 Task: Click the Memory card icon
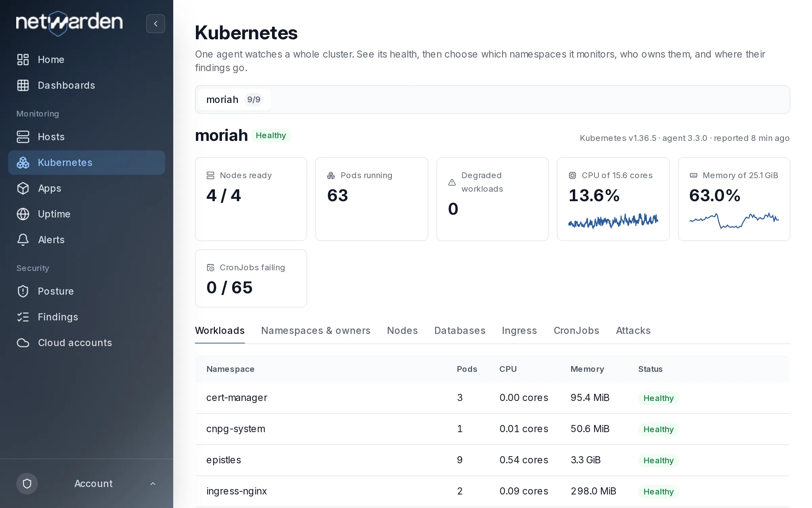tap(694, 175)
